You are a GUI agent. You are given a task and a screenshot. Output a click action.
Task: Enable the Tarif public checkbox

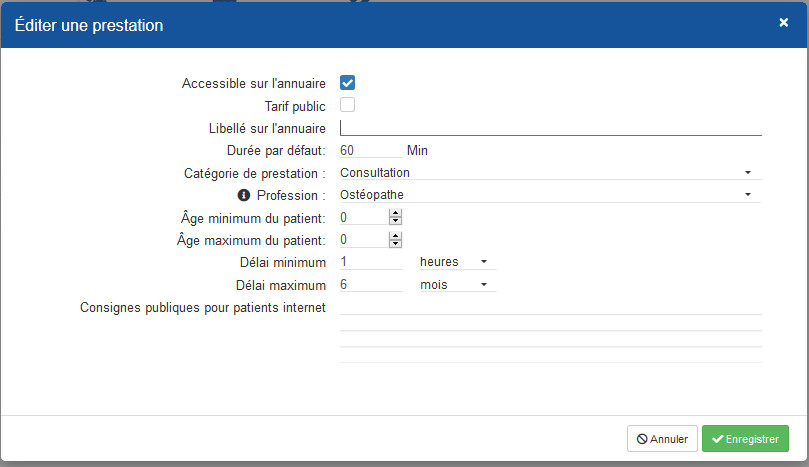tap(347, 105)
